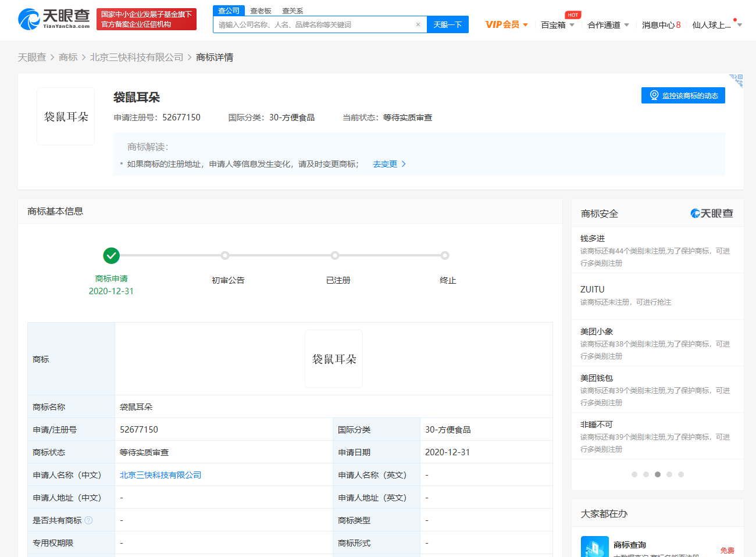Click the 已注册 progress step marker

[x=335, y=255]
